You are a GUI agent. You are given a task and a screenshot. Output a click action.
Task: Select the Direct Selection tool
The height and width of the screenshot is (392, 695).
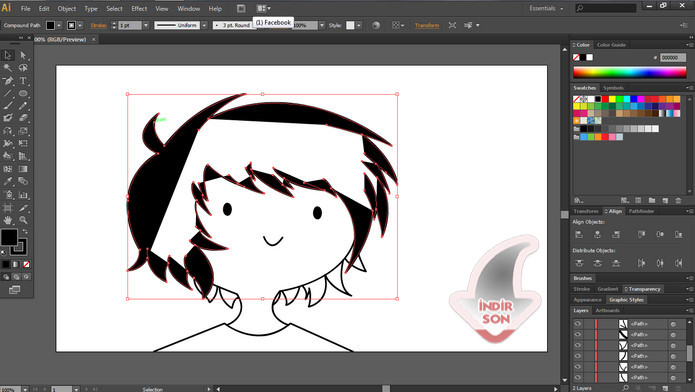tap(23, 55)
